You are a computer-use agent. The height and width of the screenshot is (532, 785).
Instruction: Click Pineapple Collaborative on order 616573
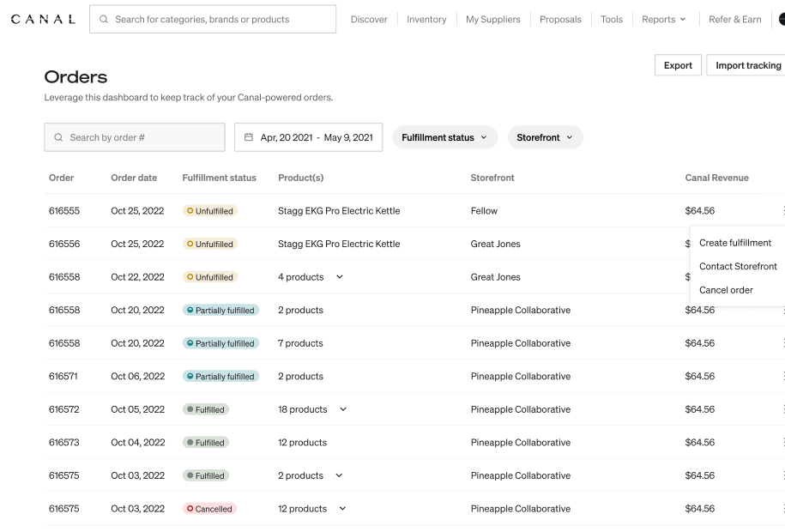[521, 442]
